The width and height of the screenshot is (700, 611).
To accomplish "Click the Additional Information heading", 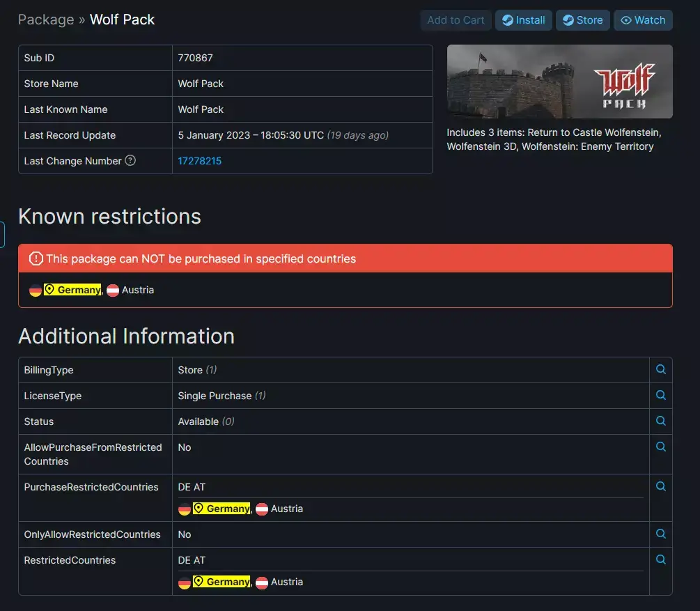I will click(126, 337).
